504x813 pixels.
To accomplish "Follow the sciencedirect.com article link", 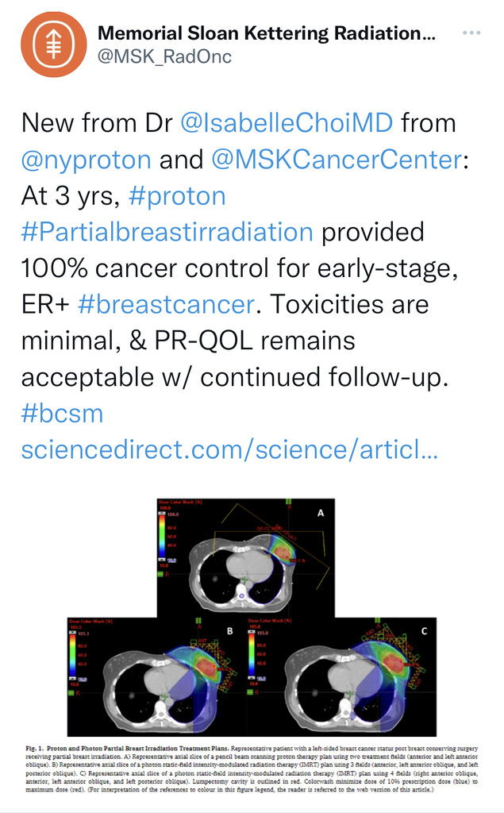I will (229, 450).
